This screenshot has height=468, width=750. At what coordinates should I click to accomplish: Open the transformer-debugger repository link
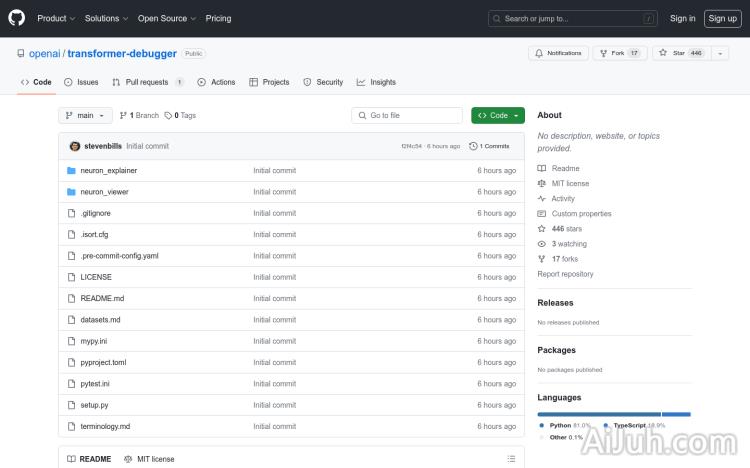pos(122,54)
